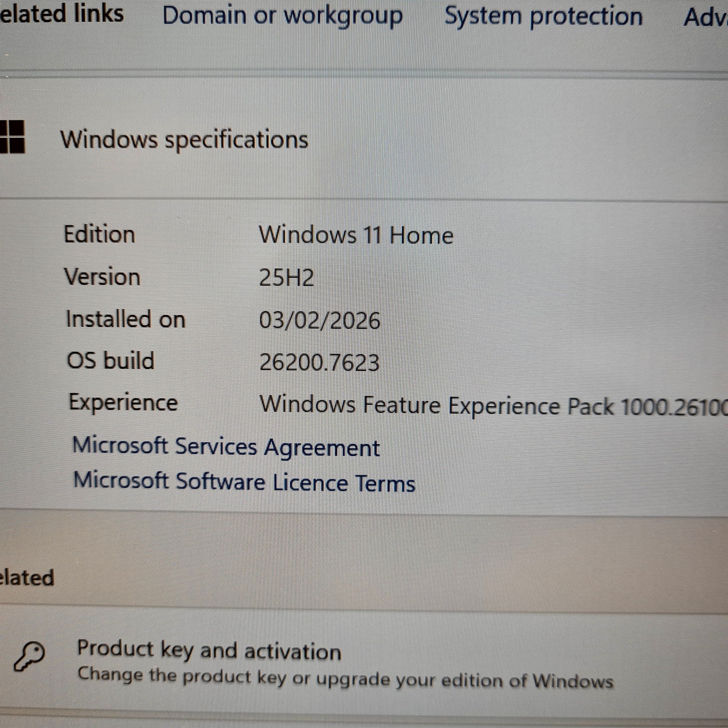Select the Windows Feature Experience Pack text
Screen dimensions: 728x728
494,405
